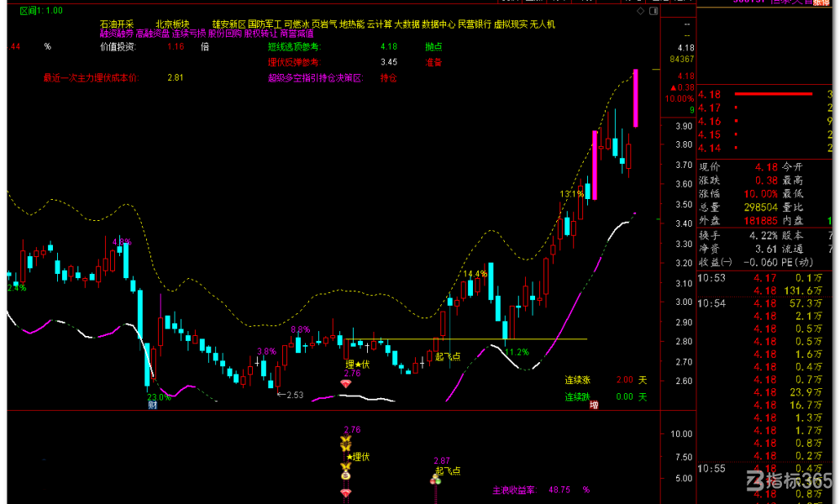The width and height of the screenshot is (840, 504).
Task: Open the 国防军工 concept tag
Action: click(265, 24)
